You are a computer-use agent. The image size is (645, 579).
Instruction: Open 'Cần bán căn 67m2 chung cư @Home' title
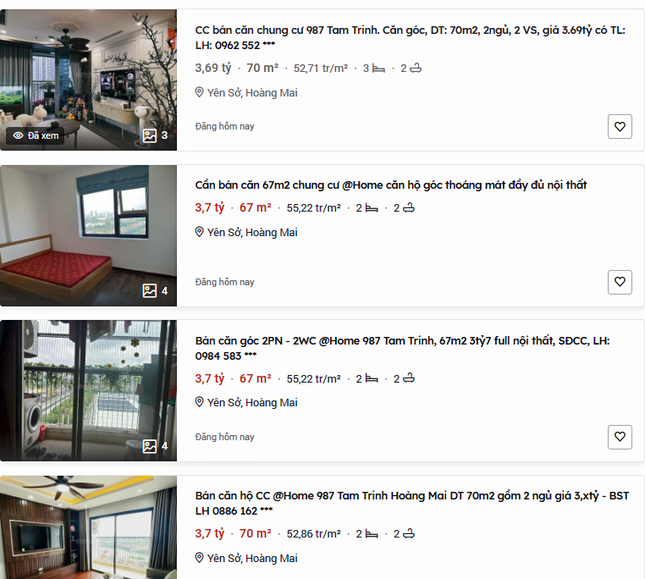[391, 185]
